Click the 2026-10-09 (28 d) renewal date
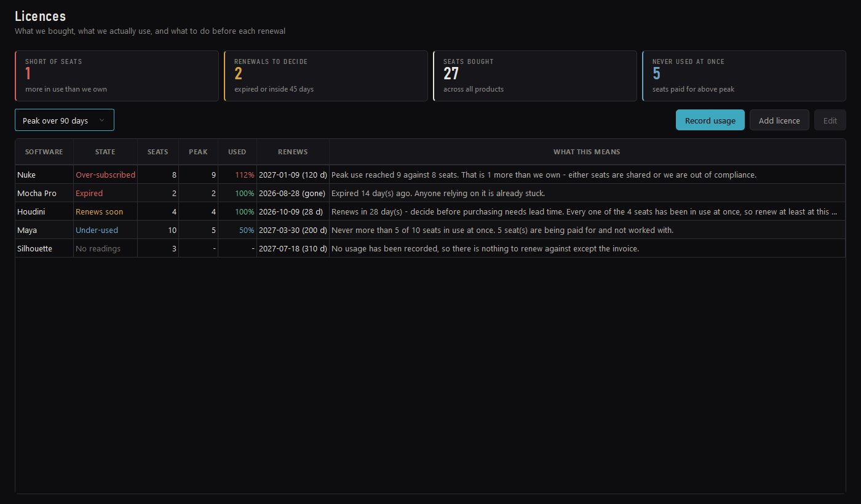This screenshot has width=861, height=504. tap(293, 211)
